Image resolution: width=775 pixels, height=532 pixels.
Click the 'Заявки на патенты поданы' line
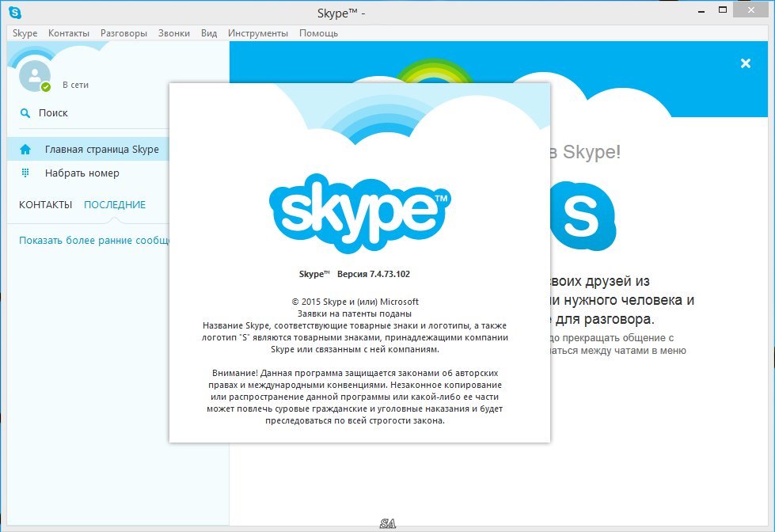point(355,313)
